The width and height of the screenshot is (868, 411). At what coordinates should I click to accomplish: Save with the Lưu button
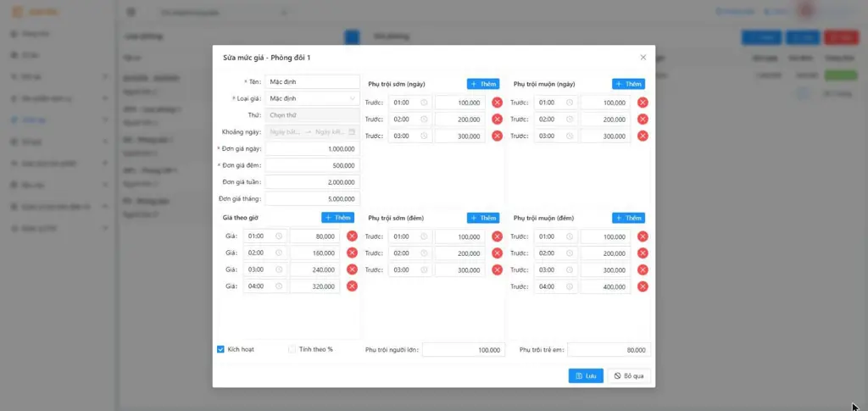[586, 375]
